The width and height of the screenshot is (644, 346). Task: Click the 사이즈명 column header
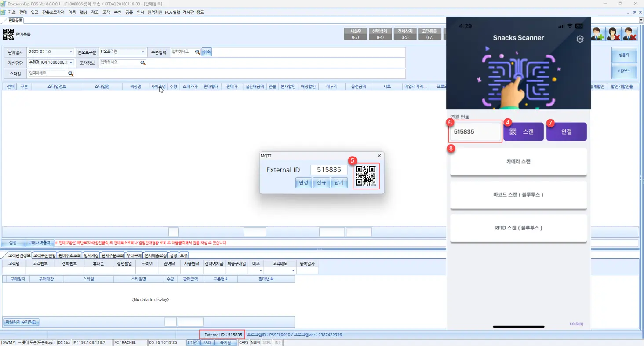[x=158, y=87]
